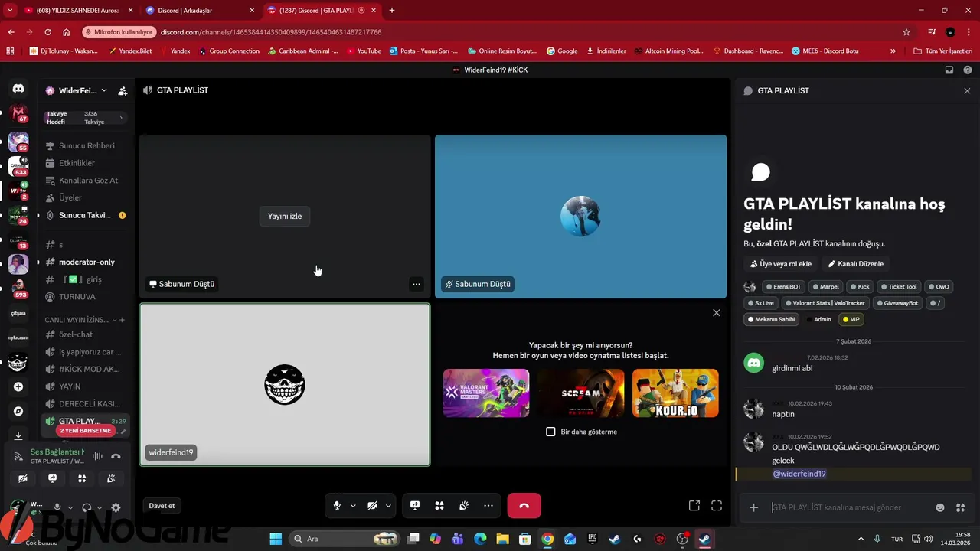Image resolution: width=980 pixels, height=551 pixels.
Task: Open the inbox icon in Discord title bar
Action: pyautogui.click(x=949, y=70)
